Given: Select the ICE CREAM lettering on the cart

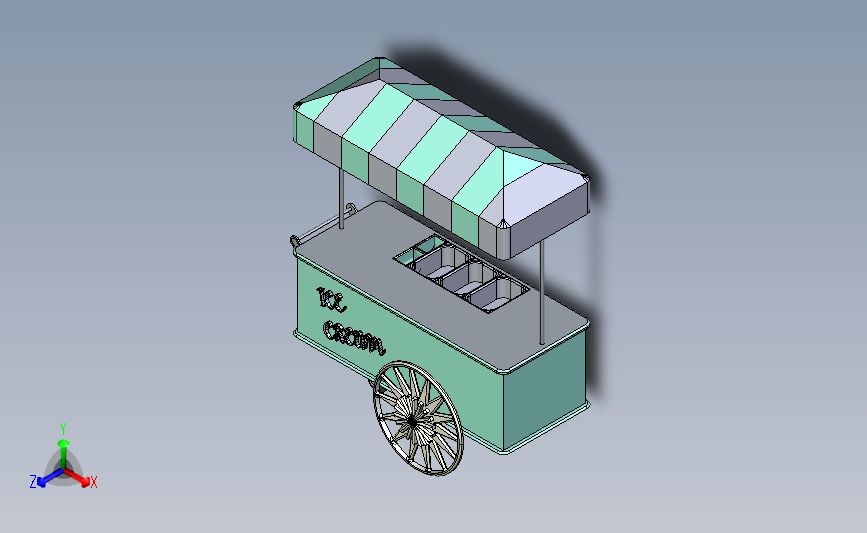Looking at the screenshot, I should 350,321.
